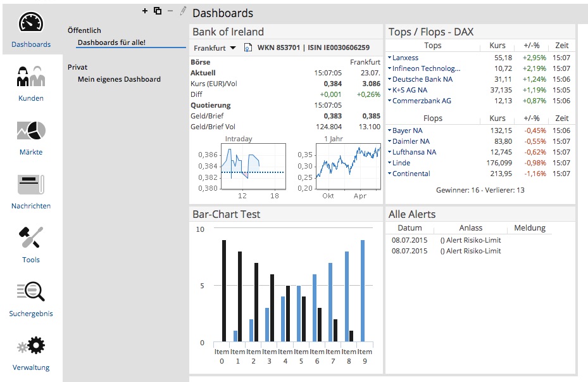Select 'Dashboards für alle!' in sidebar
The height and width of the screenshot is (382, 588).
click(111, 42)
